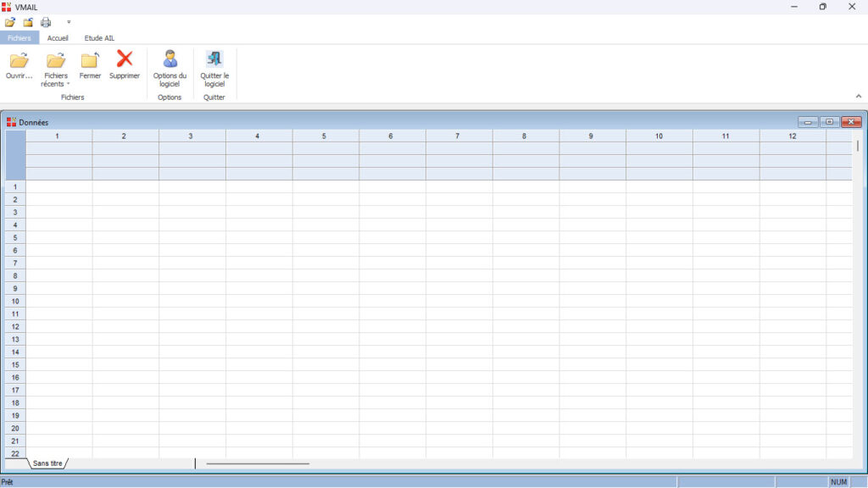Click the horizontal scrollbar thumb beside Sans titre
This screenshot has height=488, width=868.
tap(258, 463)
